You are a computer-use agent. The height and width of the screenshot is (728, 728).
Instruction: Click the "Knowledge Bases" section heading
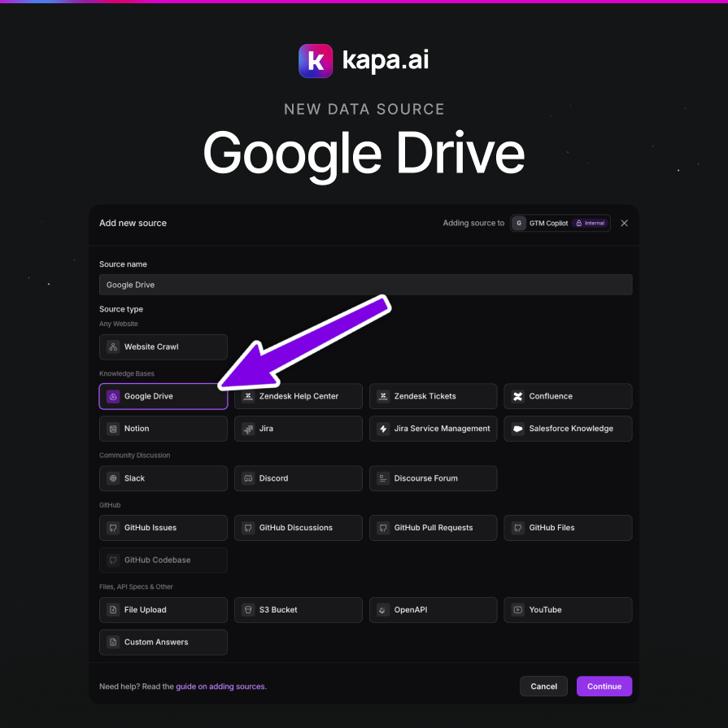pos(127,373)
